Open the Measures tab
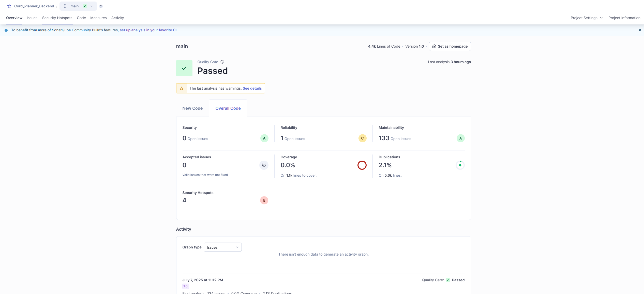 [x=98, y=18]
